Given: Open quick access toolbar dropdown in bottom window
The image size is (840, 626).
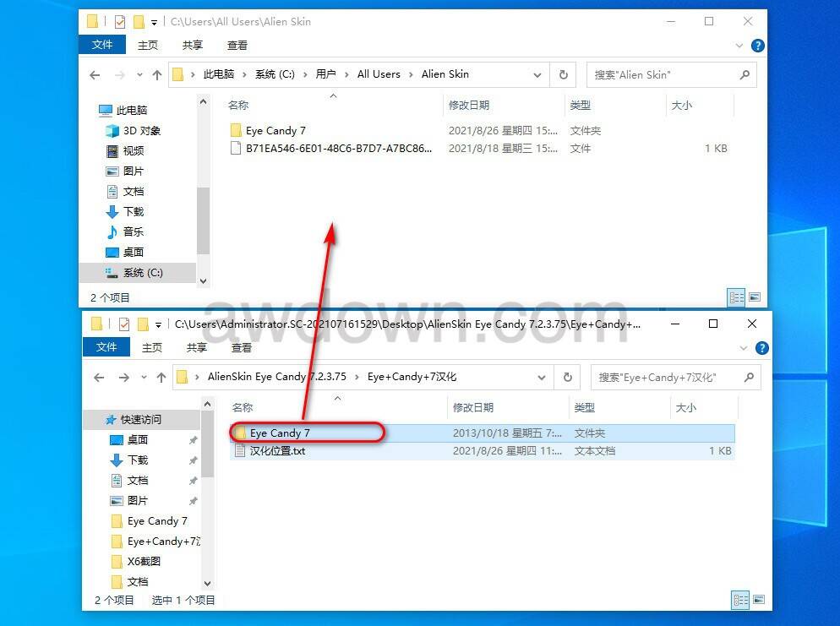Looking at the screenshot, I should click(159, 324).
